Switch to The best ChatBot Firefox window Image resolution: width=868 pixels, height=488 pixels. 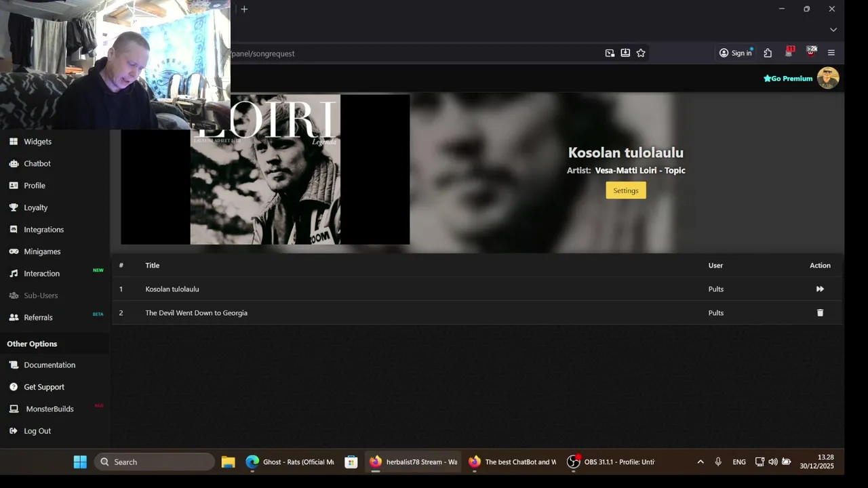[512, 462]
